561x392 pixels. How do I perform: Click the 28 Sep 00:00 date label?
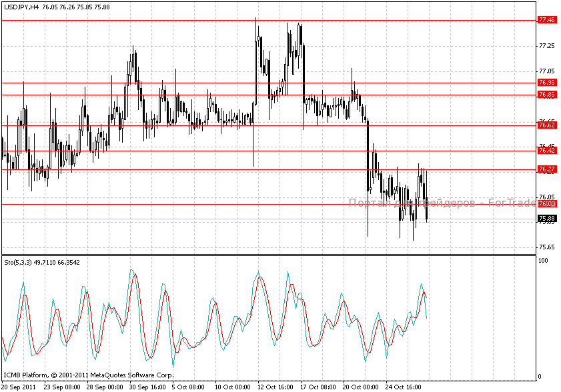click(105, 387)
